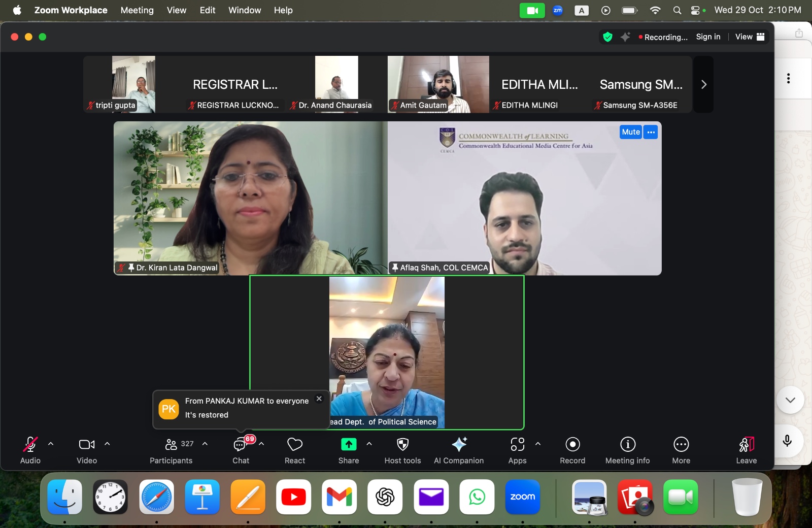Open the Window menu in menu bar
This screenshot has height=528, width=812.
pyautogui.click(x=244, y=10)
